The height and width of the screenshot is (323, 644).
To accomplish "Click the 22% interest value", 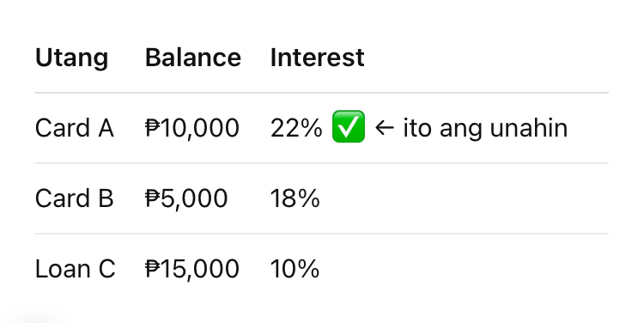I will click(296, 128).
